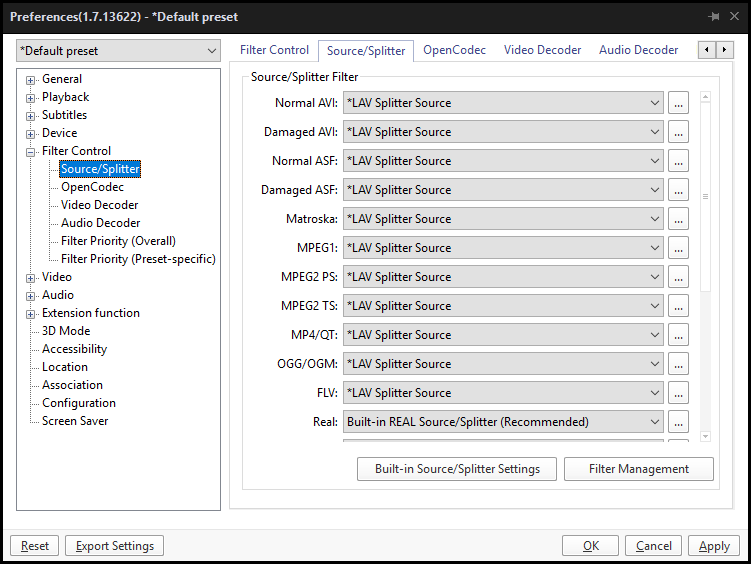This screenshot has height=564, width=751.
Task: Switch to the Video Decoder tab
Action: click(x=542, y=50)
